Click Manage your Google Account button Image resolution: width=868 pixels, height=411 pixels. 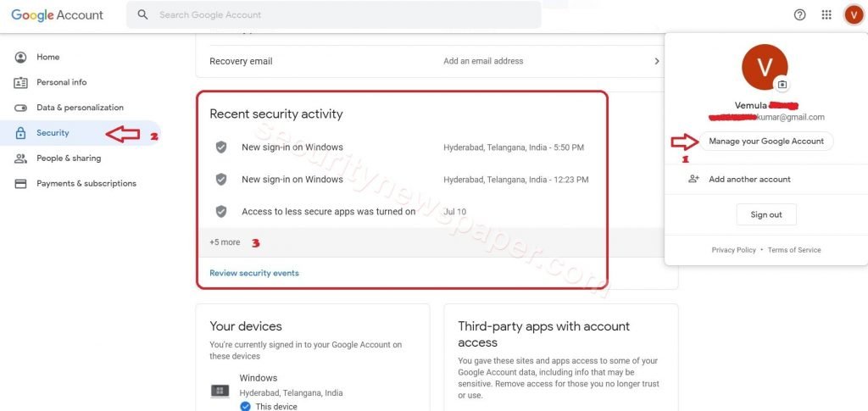pyautogui.click(x=766, y=141)
